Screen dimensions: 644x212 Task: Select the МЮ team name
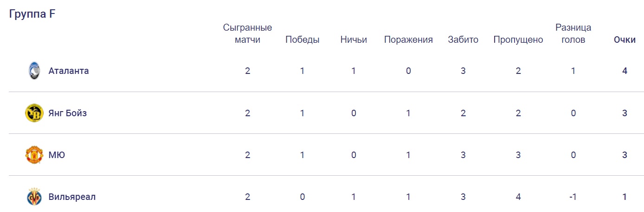tap(57, 155)
